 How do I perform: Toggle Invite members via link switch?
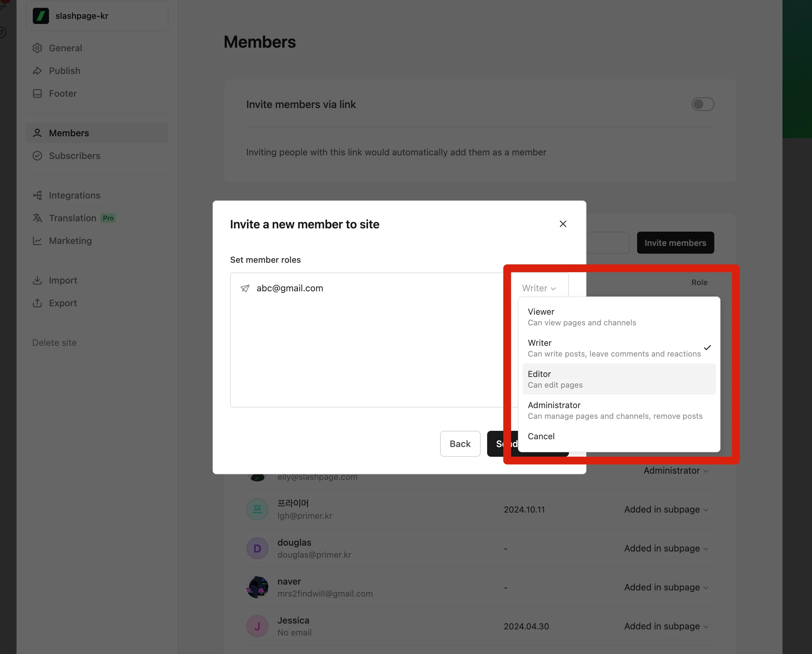pyautogui.click(x=702, y=104)
